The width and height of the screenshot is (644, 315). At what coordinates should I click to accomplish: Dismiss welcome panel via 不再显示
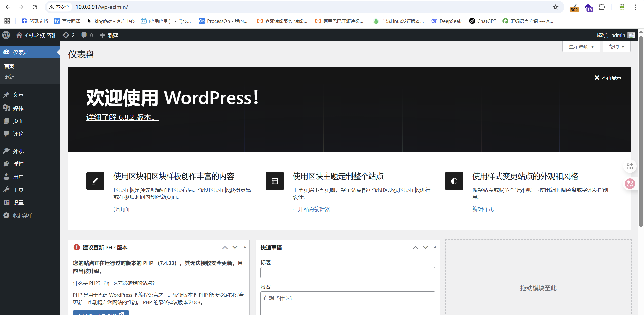tap(608, 78)
